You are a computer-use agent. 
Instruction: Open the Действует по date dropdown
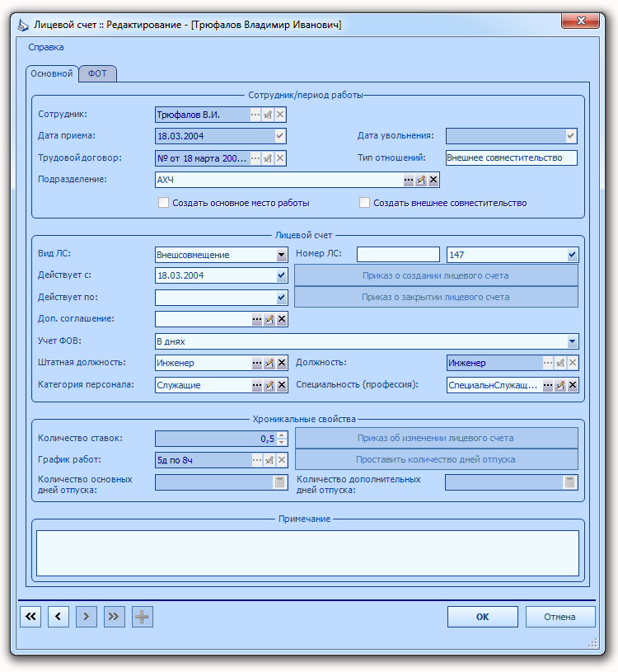(281, 298)
